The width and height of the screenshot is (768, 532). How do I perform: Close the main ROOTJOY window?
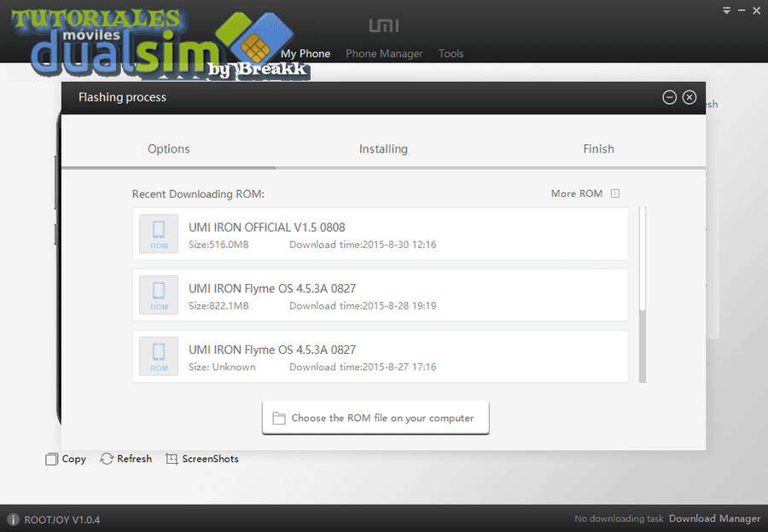click(x=756, y=10)
